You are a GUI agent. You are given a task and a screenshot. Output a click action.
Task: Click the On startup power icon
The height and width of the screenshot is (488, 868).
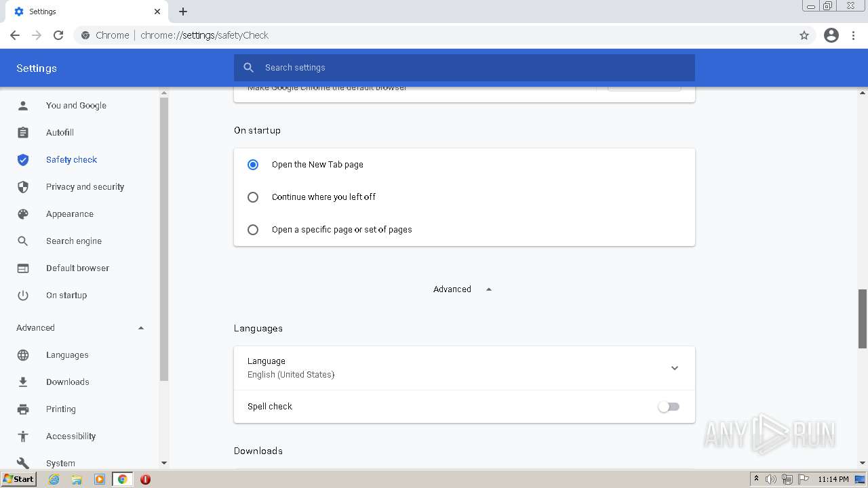(23, 295)
